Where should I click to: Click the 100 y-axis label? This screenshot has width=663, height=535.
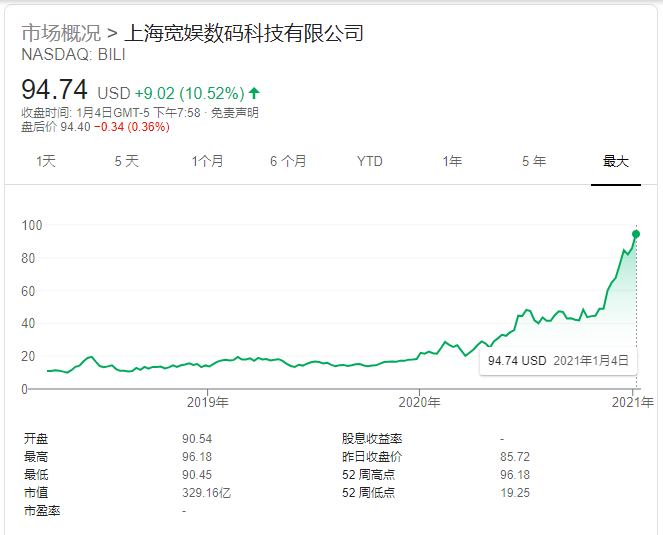(x=32, y=225)
